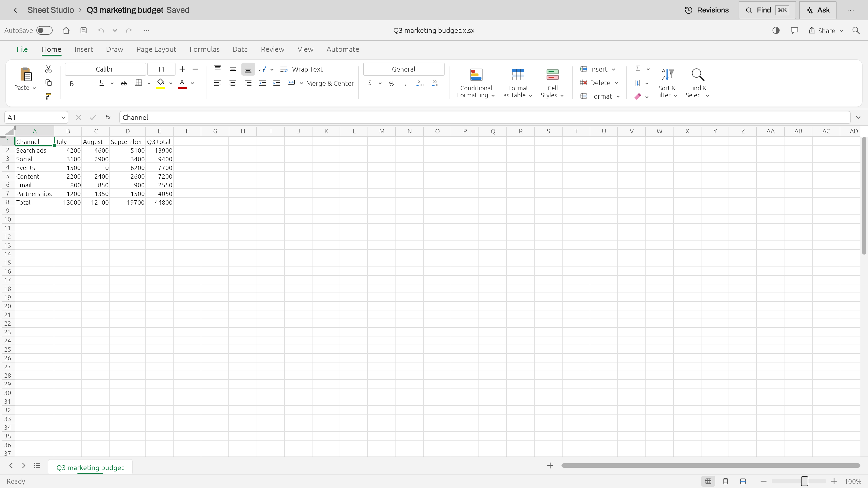Screen dimensions: 868x488
Task: Toggle the dark mode contrast icon
Action: tap(776, 30)
